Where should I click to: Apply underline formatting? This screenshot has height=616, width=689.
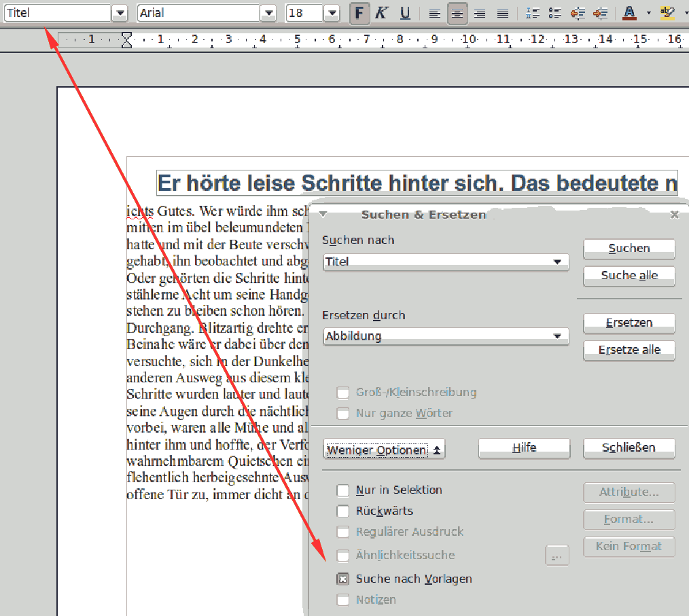tap(405, 13)
